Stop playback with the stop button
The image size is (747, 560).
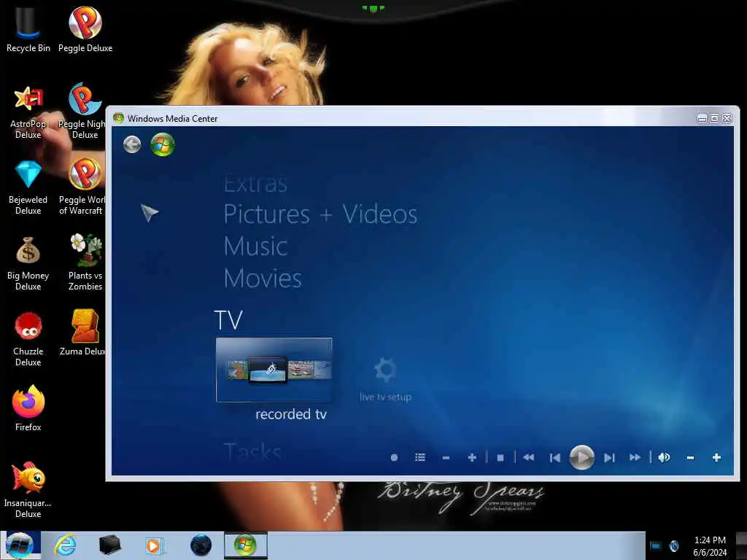pos(500,458)
